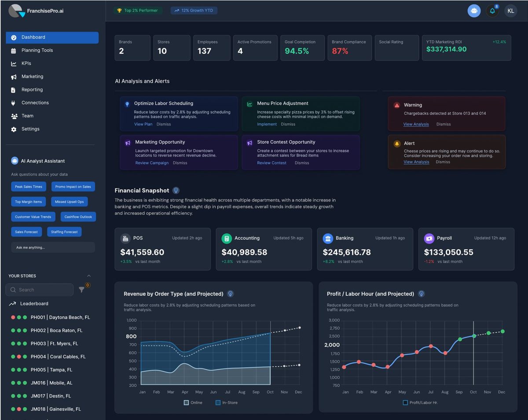
Task: Toggle the In-Store legend checkbox
Action: point(218,403)
